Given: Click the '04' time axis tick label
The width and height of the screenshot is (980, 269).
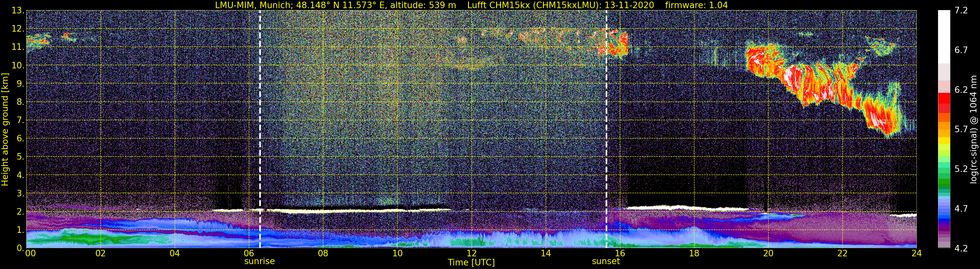Looking at the screenshot, I should point(174,253).
